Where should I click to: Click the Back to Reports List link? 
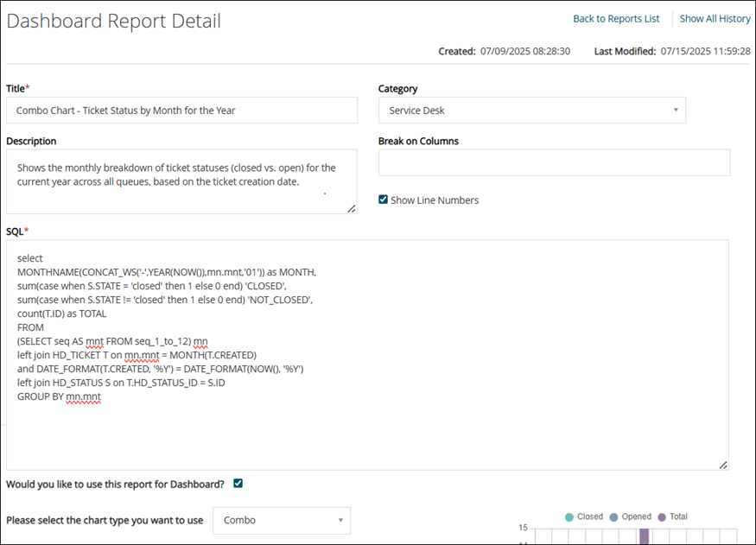(x=616, y=19)
